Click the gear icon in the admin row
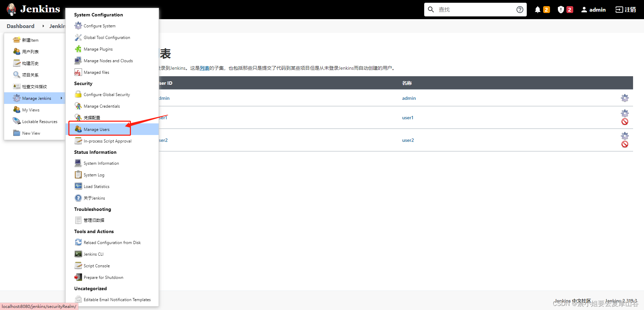 [625, 98]
